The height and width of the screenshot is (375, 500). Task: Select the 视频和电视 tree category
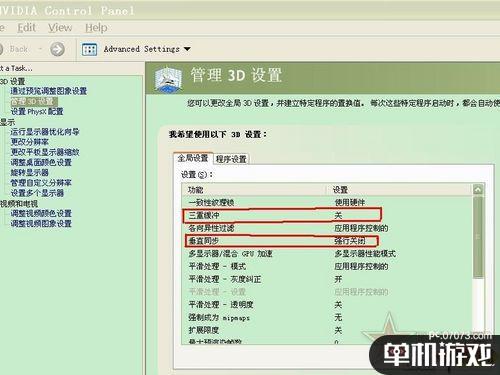[19, 203]
